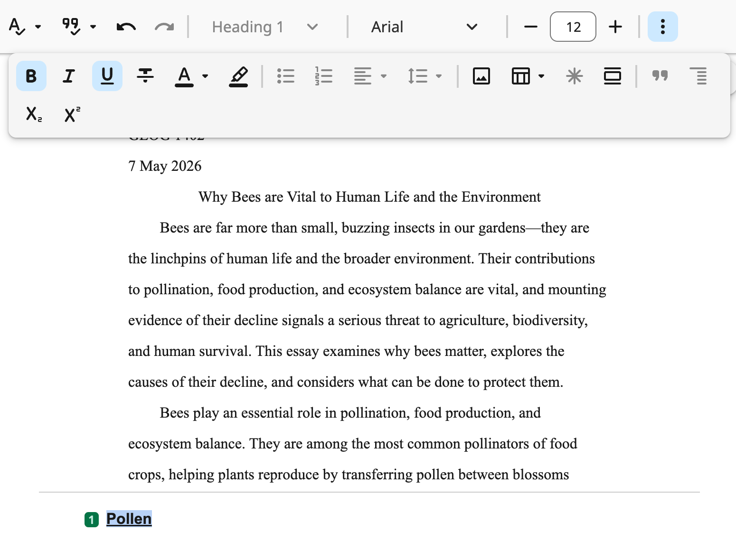
Task: Insert an image
Action: tap(481, 76)
